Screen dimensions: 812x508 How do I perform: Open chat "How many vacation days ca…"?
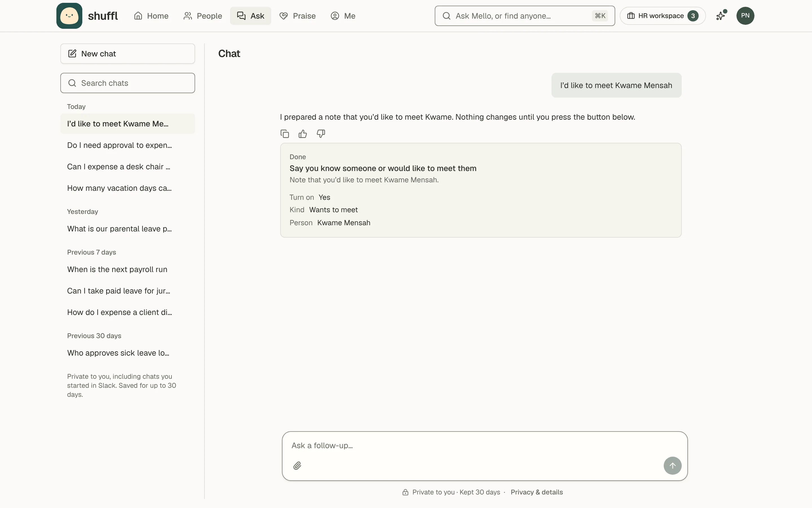point(127,188)
